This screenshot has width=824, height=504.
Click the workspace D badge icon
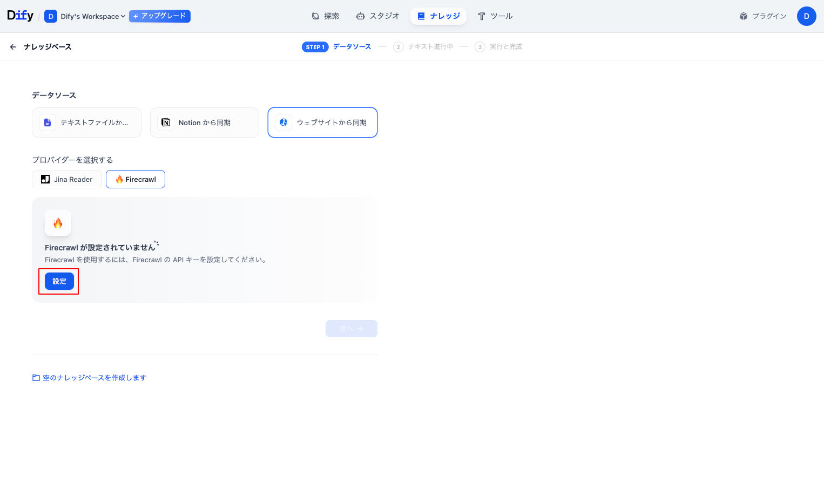click(x=51, y=16)
